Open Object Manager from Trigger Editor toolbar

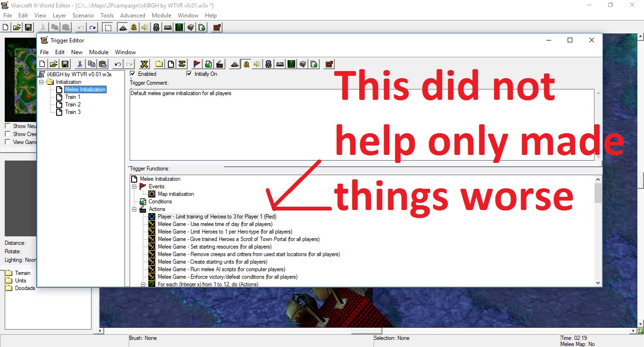point(303,64)
